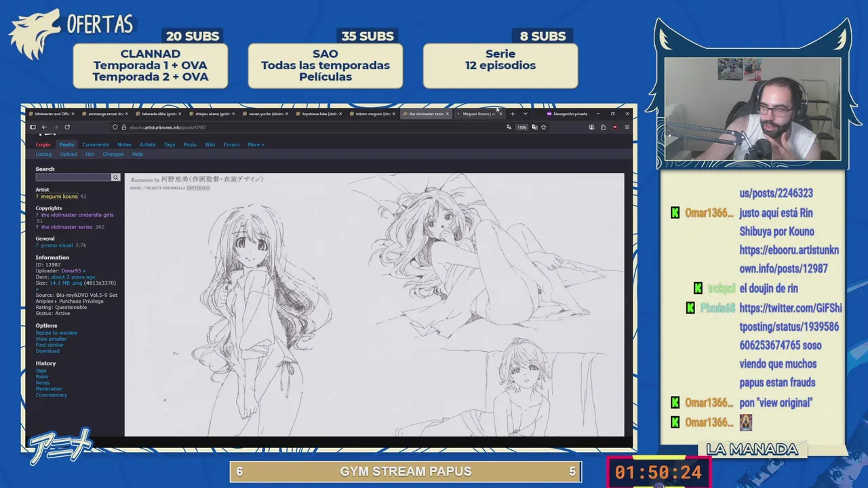Open the Help subnavigation link
The image size is (868, 488).
coord(138,154)
